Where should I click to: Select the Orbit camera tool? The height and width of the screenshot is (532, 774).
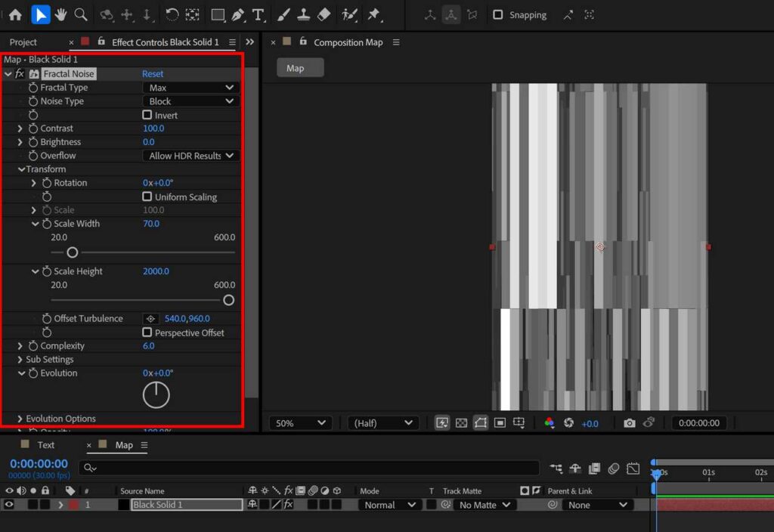(107, 15)
